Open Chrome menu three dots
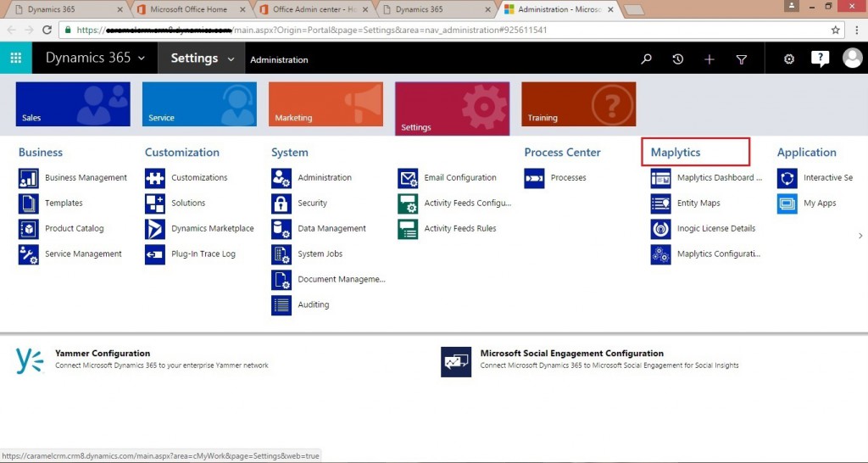 857,30
